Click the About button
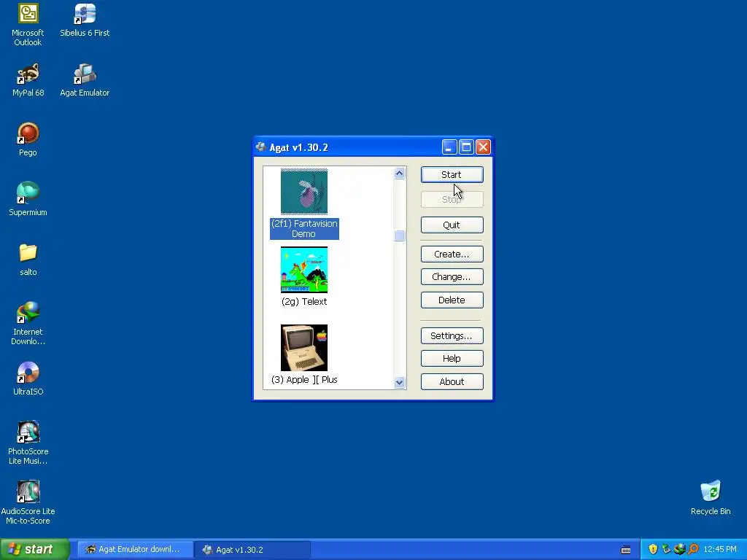747x560 pixels. tap(452, 381)
